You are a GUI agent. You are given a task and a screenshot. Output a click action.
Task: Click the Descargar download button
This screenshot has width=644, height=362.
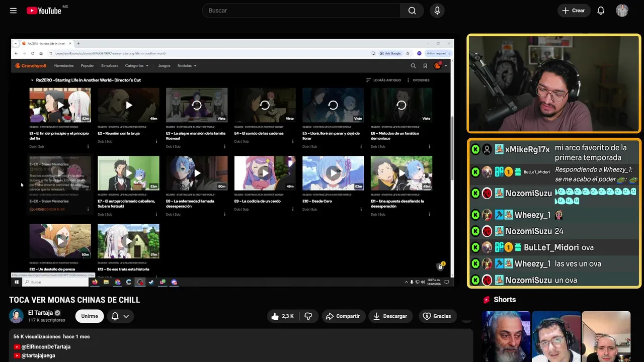click(x=390, y=316)
